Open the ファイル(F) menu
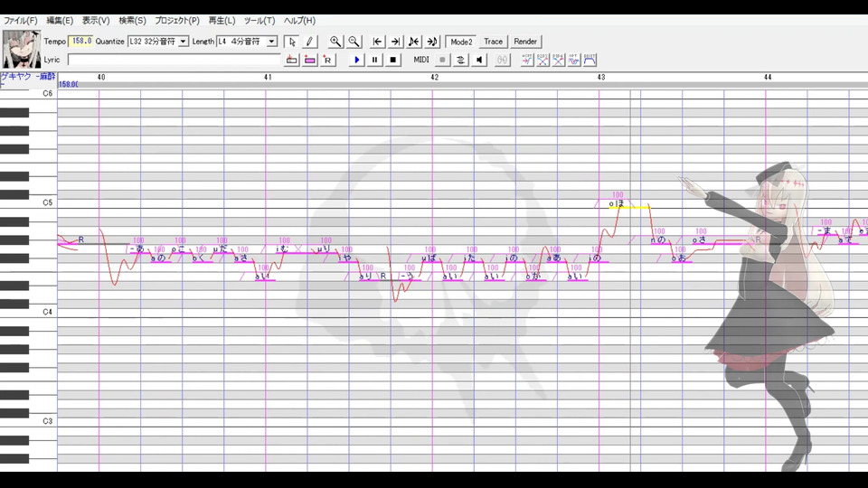868x488 pixels. (21, 21)
